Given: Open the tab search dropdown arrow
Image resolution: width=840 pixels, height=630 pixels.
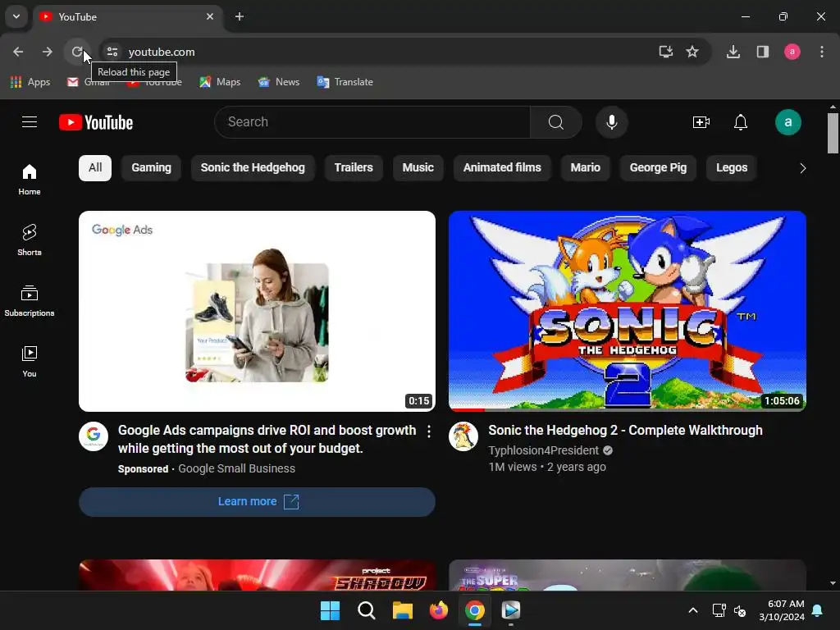Looking at the screenshot, I should coord(16,16).
